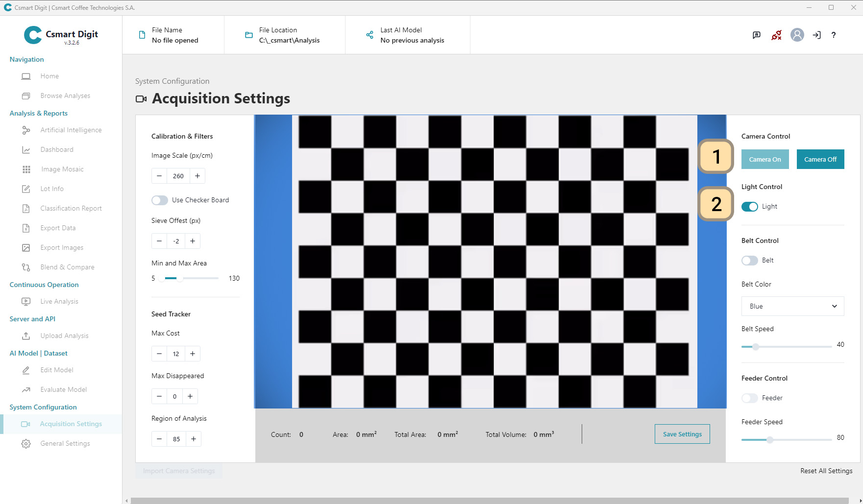The image size is (863, 504).
Task: Open the user profile avatar
Action: tap(797, 35)
